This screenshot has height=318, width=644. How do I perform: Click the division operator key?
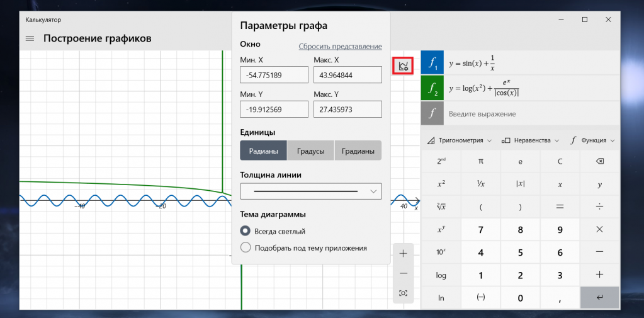(x=599, y=207)
